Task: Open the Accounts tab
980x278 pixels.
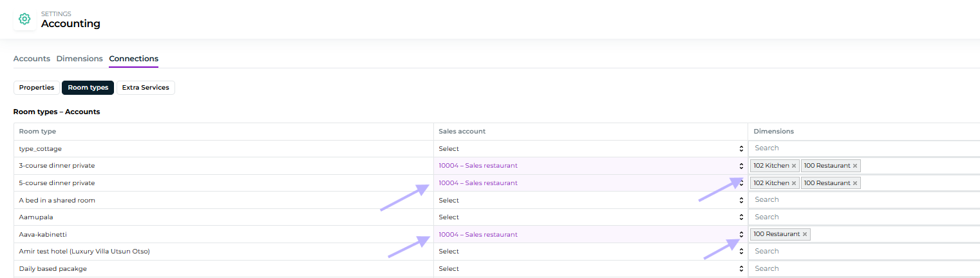Action: tap(32, 59)
